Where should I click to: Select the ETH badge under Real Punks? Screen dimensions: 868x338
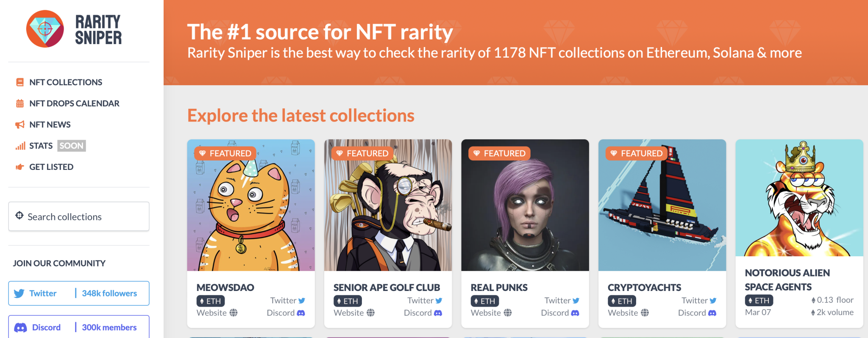click(484, 301)
